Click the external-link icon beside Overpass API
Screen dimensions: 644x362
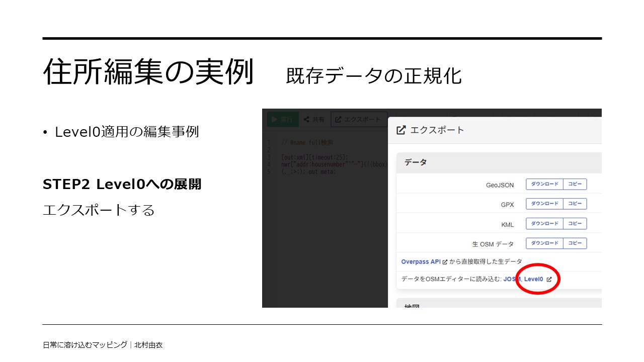(445, 261)
